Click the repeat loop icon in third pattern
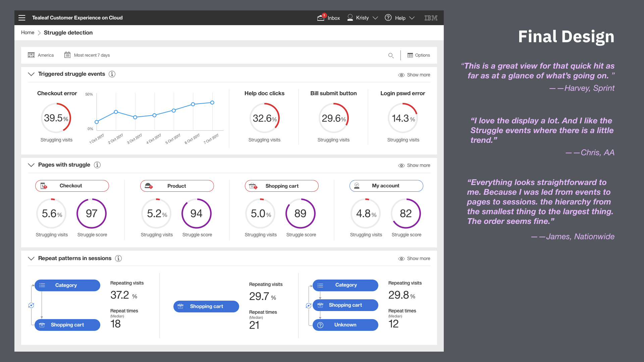Screen dimensions: 644x362 tap(309, 306)
